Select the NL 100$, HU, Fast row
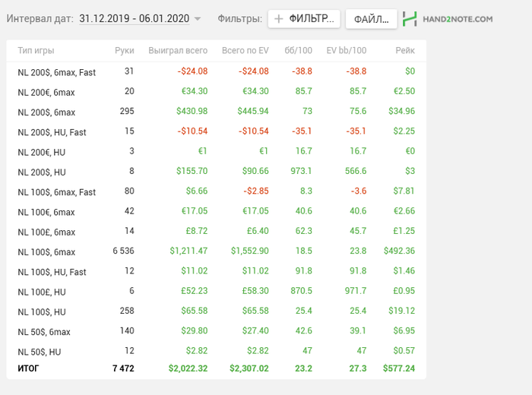 (216, 271)
